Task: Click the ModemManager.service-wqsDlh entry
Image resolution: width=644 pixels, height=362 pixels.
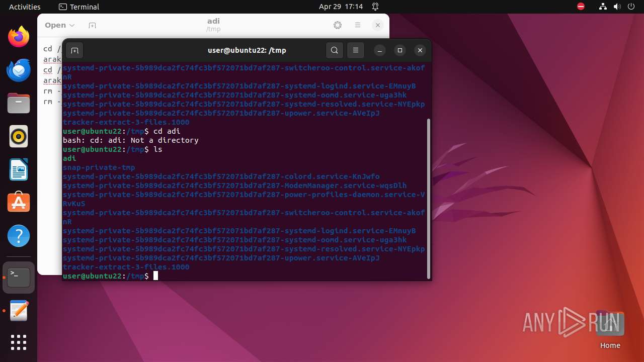Action: [235, 186]
